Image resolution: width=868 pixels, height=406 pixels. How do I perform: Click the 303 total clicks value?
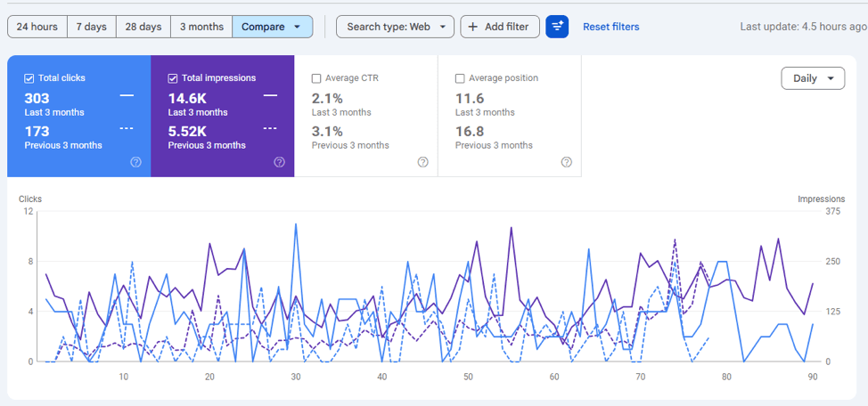[x=37, y=99]
